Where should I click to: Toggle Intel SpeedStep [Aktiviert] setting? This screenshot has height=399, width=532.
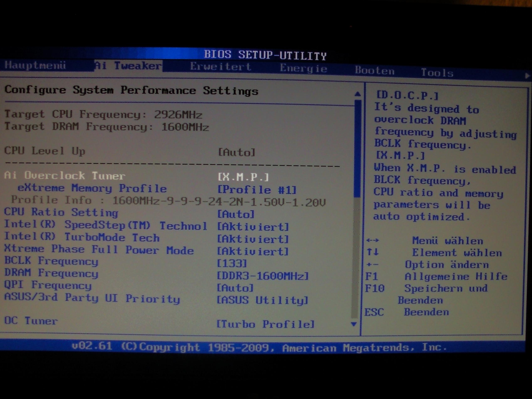coord(253,227)
